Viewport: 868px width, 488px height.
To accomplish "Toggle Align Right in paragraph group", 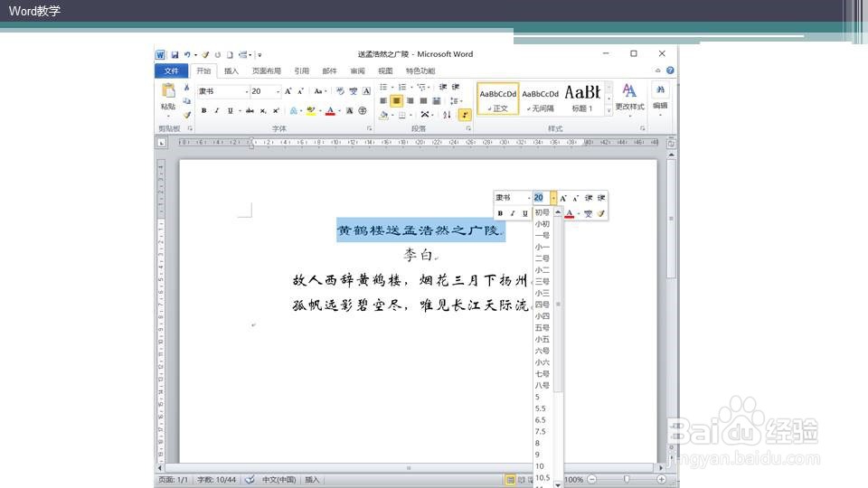I will tap(410, 100).
